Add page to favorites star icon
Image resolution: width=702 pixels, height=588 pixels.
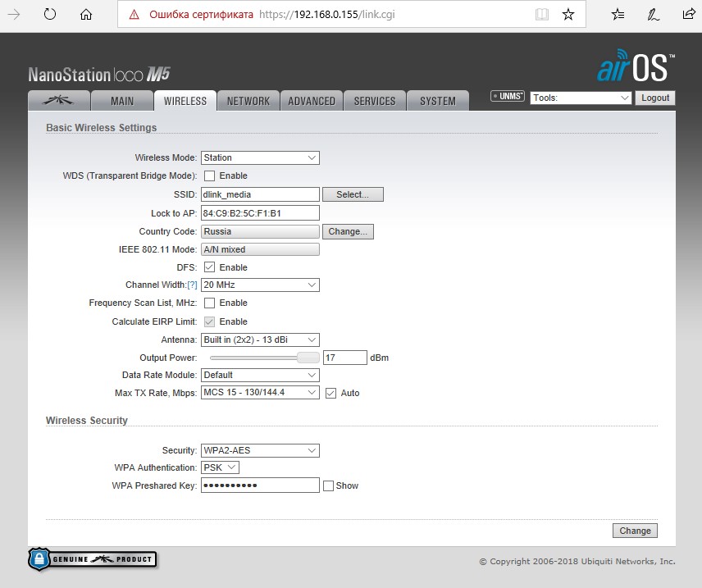click(x=568, y=14)
